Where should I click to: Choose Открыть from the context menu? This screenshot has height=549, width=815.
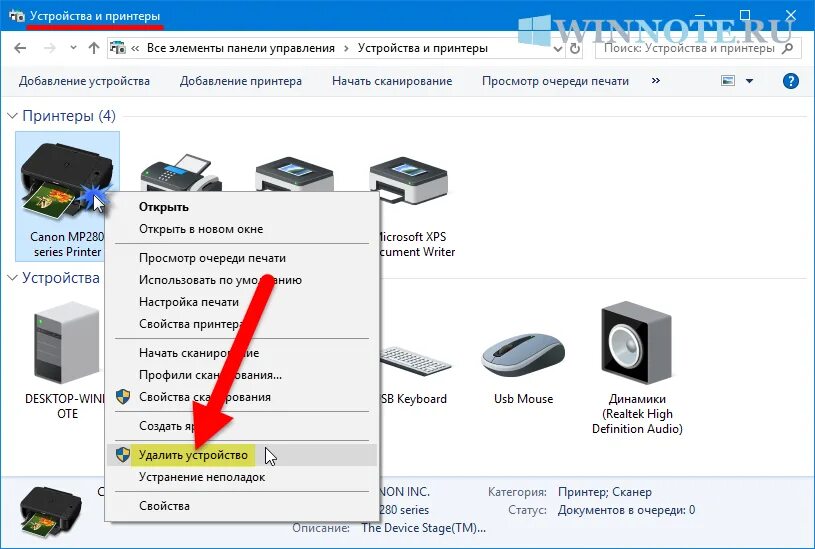click(242, 207)
